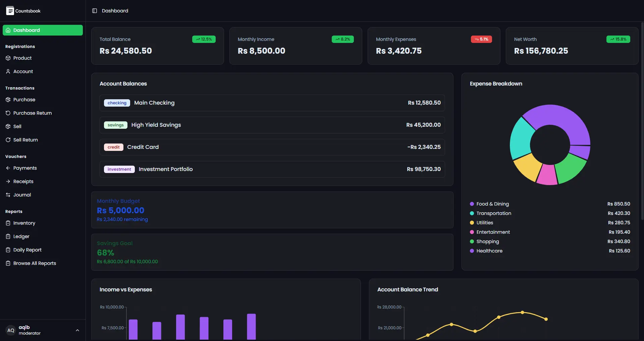Screen dimensions: 644x341
Task: Select the Product registration icon
Action: 8,58
